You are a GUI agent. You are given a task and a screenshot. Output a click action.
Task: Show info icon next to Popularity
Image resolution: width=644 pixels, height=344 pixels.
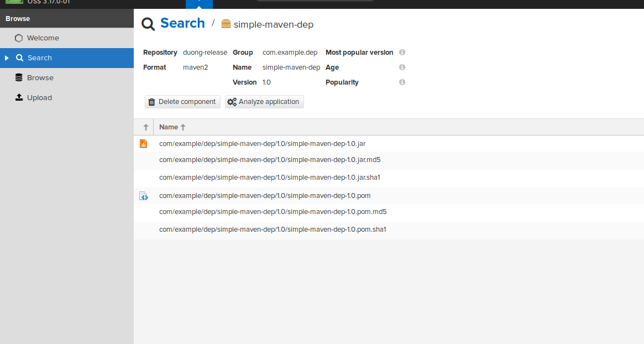[402, 82]
